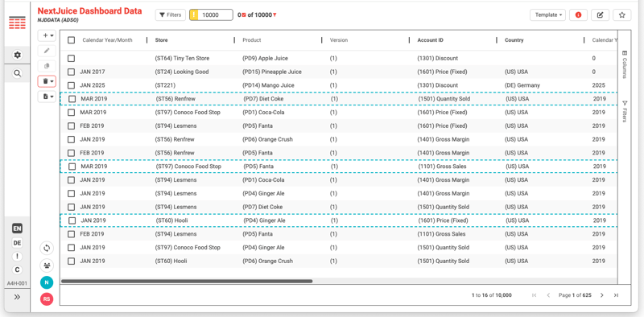
Task: Go to last page icon
Action: pyautogui.click(x=616, y=295)
